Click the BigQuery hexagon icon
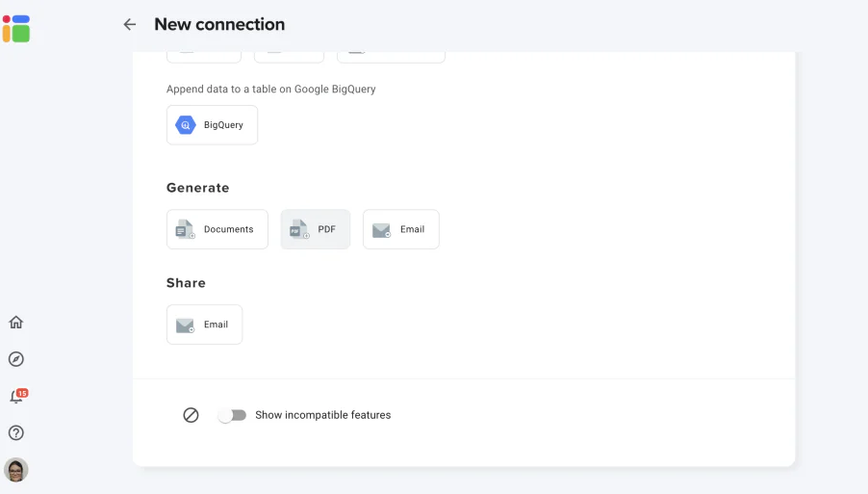 (x=186, y=125)
